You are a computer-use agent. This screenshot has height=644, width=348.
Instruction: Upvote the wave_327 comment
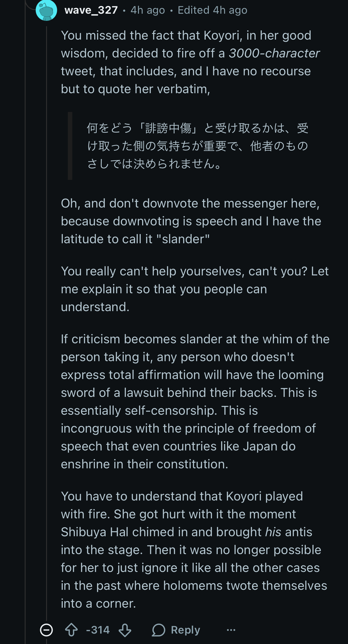point(71,630)
